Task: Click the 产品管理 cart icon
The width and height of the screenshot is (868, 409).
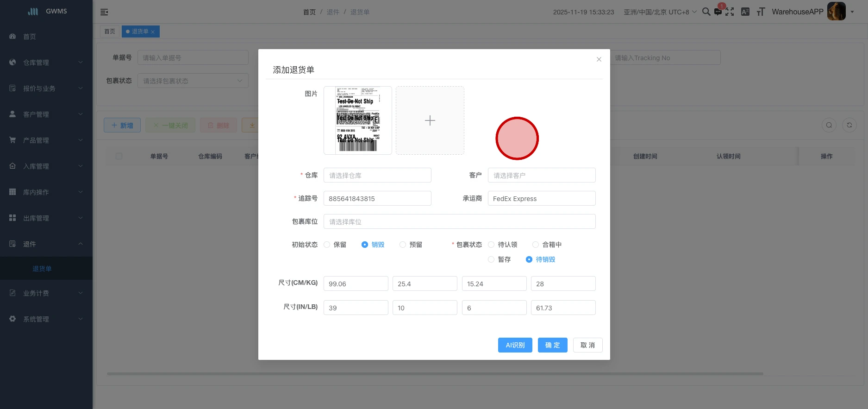Action: click(12, 140)
